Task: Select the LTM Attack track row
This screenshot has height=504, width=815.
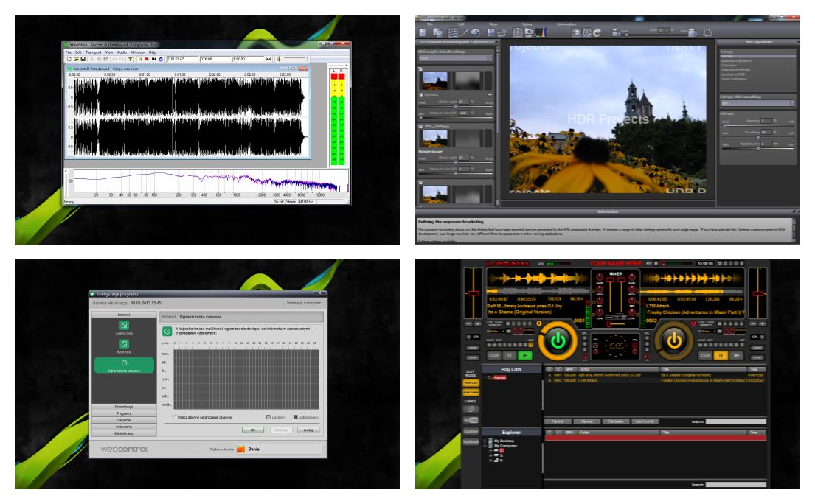Action: pos(655,380)
